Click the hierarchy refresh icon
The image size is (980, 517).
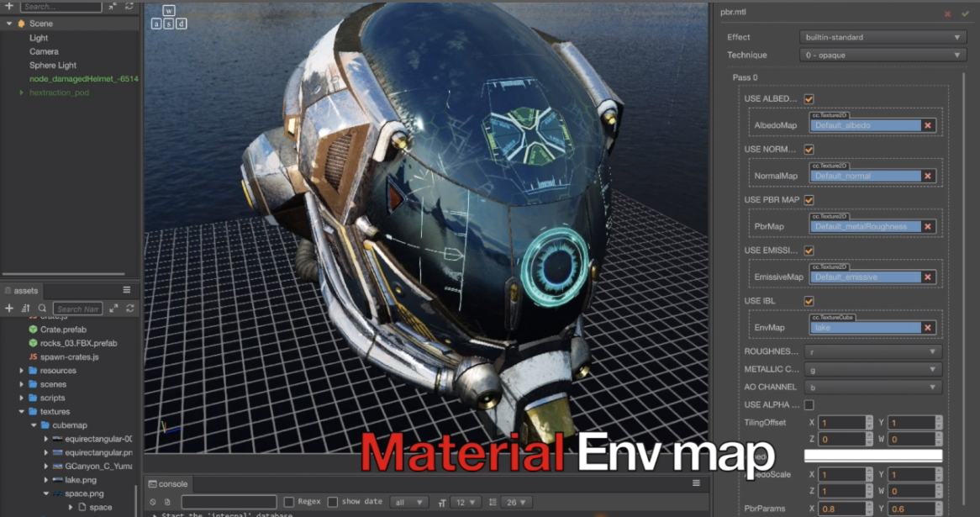tap(129, 6)
